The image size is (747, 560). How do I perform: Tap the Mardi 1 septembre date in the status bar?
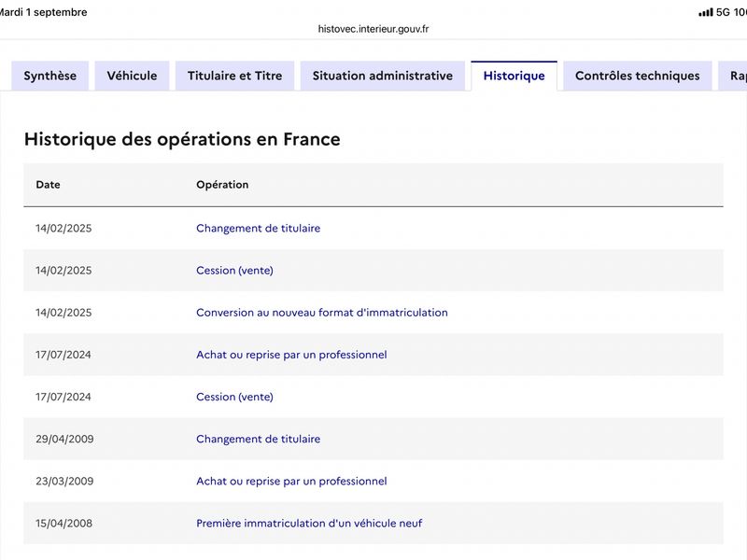click(x=43, y=12)
